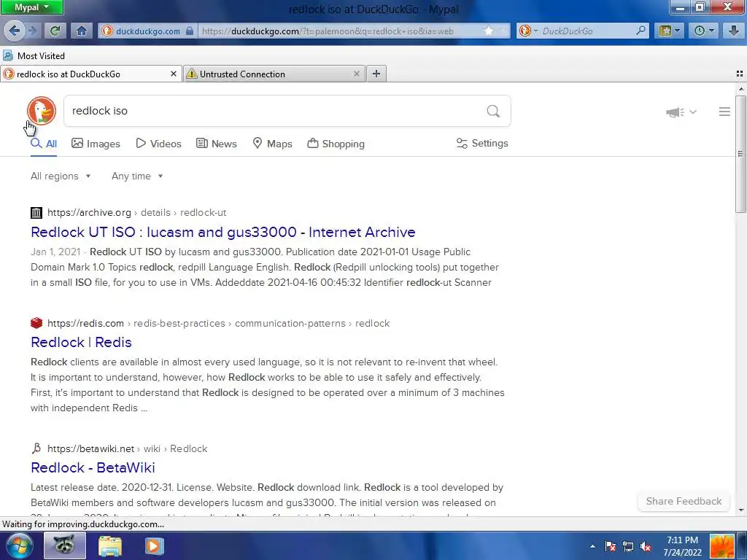Open the home page
747x560 pixels.
pos(82,31)
